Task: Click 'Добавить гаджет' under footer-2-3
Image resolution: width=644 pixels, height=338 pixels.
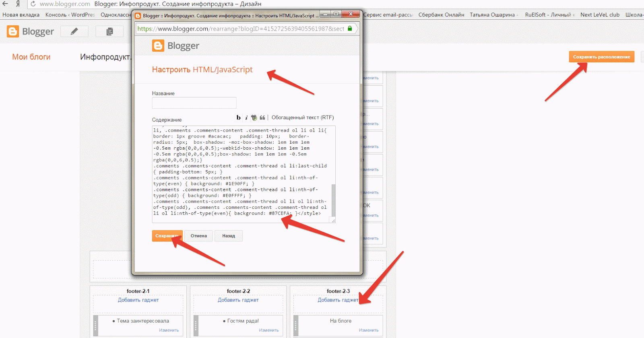Action: (x=338, y=300)
